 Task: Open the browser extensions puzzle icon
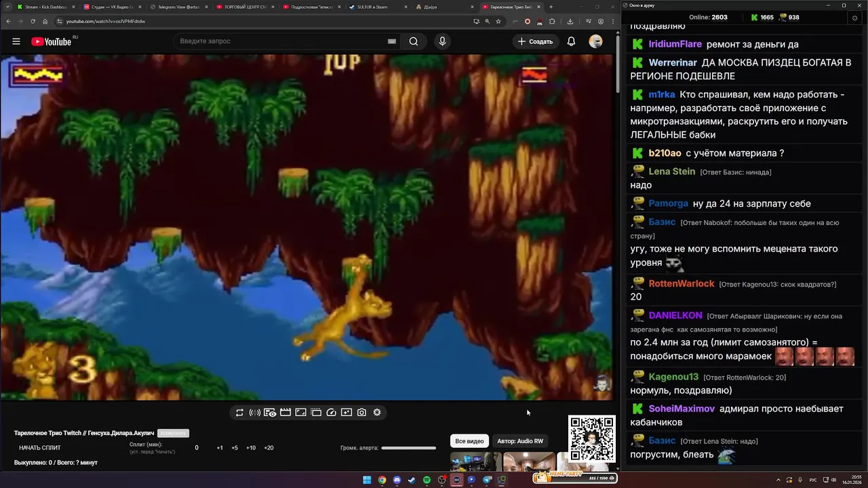552,21
